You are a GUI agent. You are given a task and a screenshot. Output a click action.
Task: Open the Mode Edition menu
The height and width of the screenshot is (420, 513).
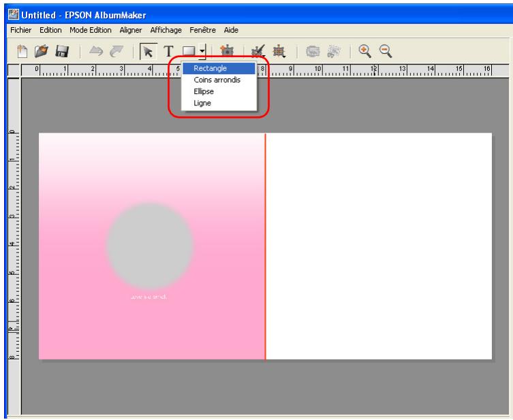[91, 30]
